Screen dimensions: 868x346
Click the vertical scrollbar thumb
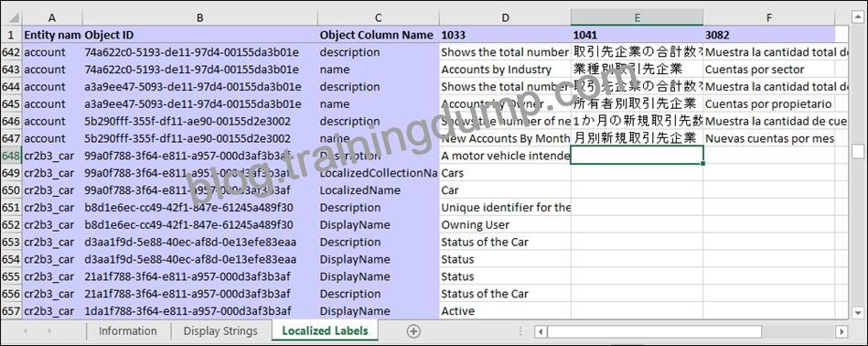[x=858, y=151]
